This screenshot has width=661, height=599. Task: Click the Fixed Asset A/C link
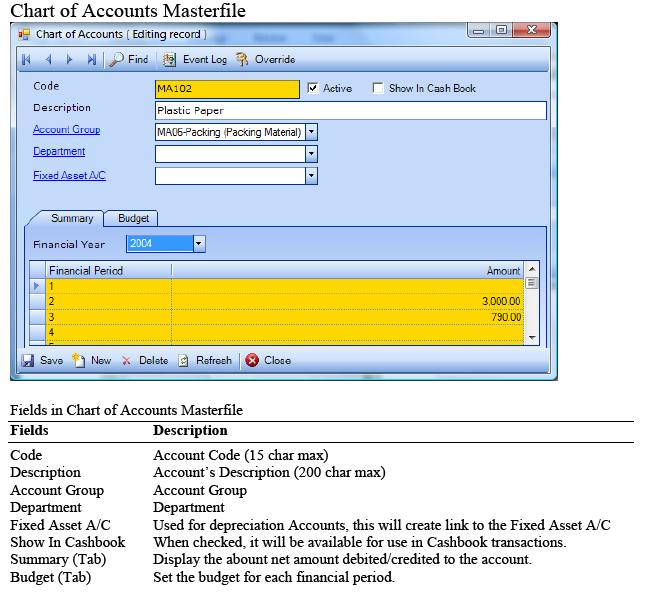pos(69,176)
